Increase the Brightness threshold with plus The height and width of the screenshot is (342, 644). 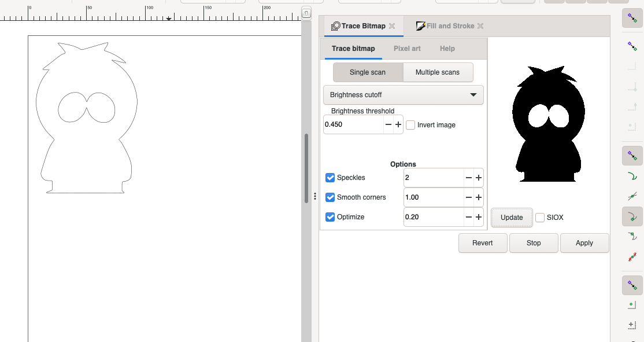point(398,124)
